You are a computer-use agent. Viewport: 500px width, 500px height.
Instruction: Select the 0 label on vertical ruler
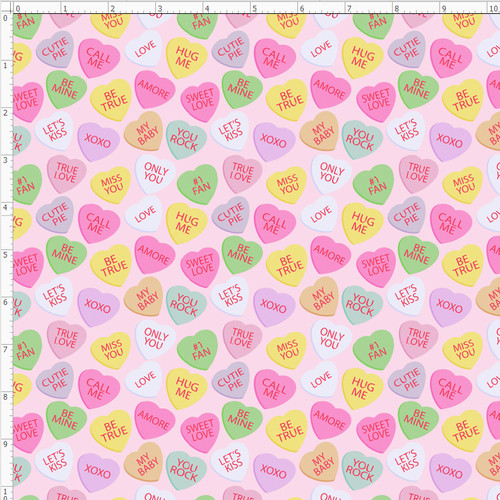click(x=5, y=18)
